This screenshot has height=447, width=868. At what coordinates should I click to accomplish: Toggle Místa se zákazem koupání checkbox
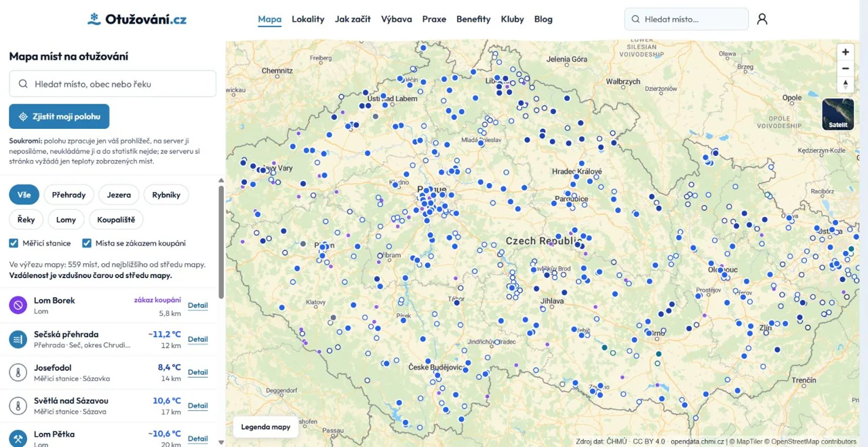[x=87, y=243]
